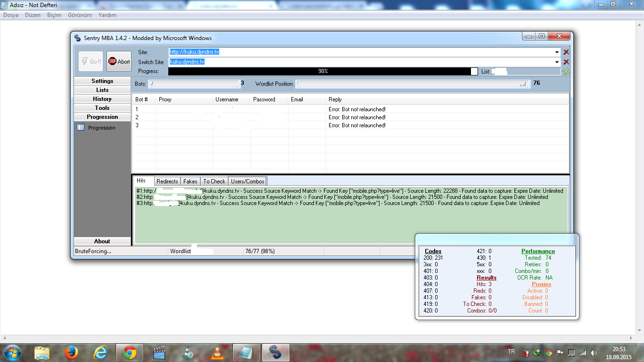Click the About button in sidebar
Image resolution: width=644 pixels, height=362 pixels.
(x=102, y=241)
